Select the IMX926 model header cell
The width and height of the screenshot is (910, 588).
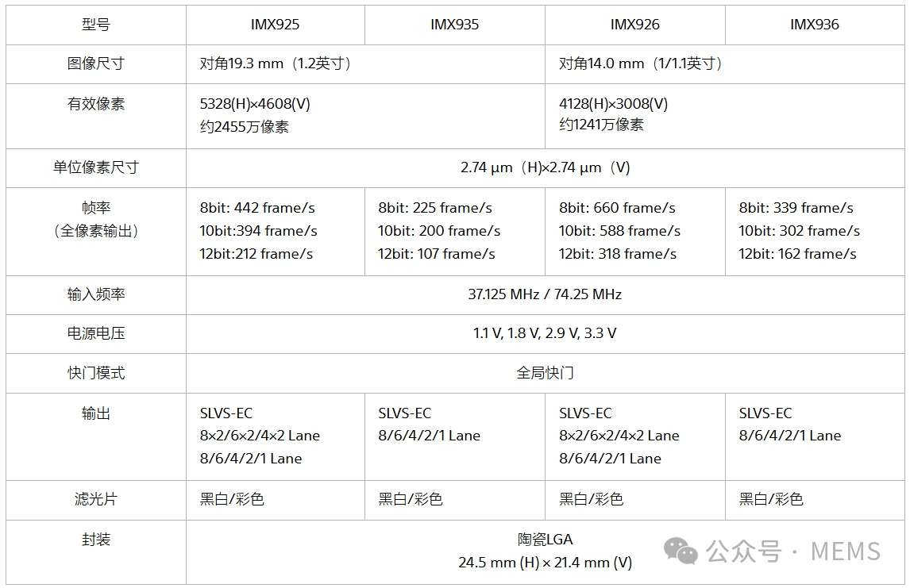[x=634, y=25]
